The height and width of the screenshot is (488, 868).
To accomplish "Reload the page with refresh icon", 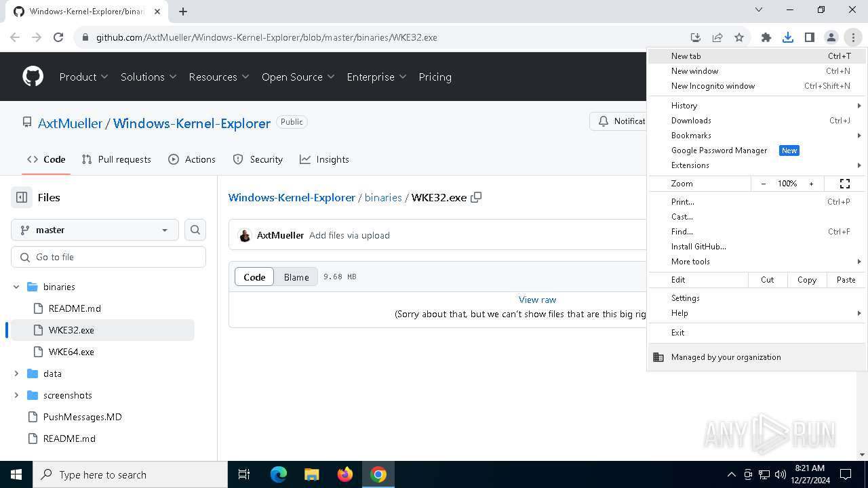I will (58, 37).
